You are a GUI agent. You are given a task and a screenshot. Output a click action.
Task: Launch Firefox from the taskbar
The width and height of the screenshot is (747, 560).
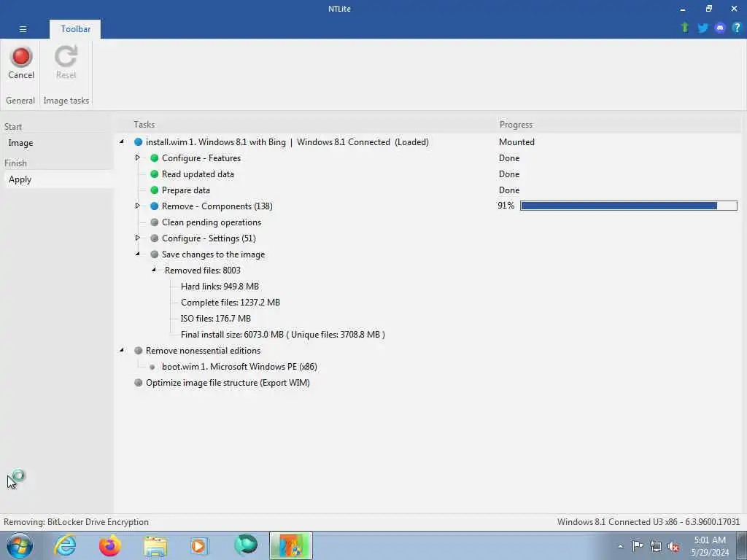pyautogui.click(x=109, y=545)
